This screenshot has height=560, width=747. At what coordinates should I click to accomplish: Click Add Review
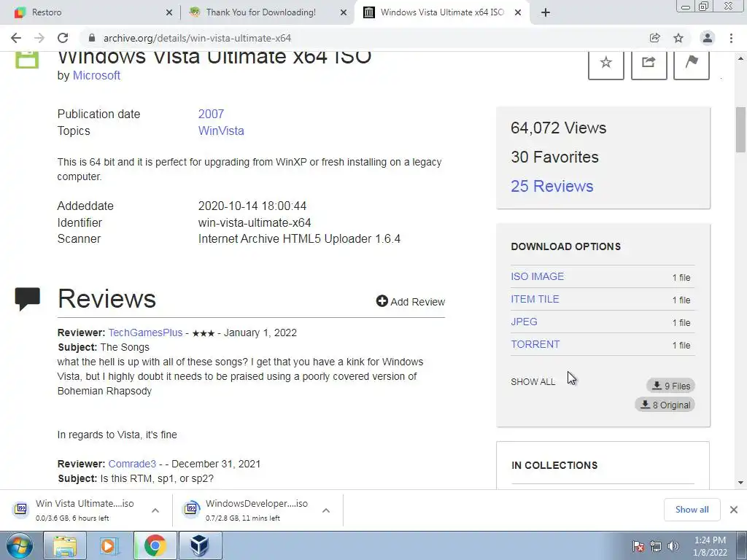click(410, 301)
